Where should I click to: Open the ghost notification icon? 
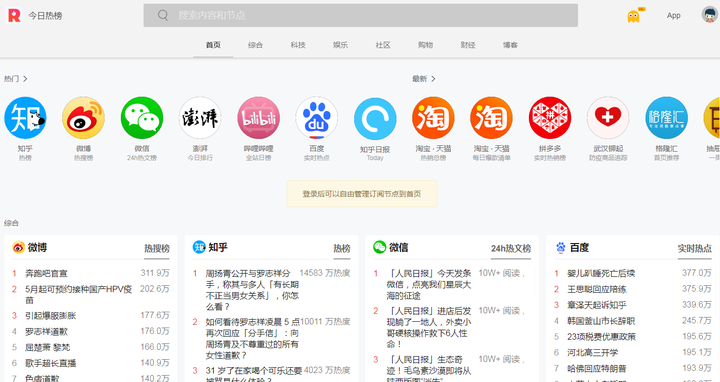634,16
